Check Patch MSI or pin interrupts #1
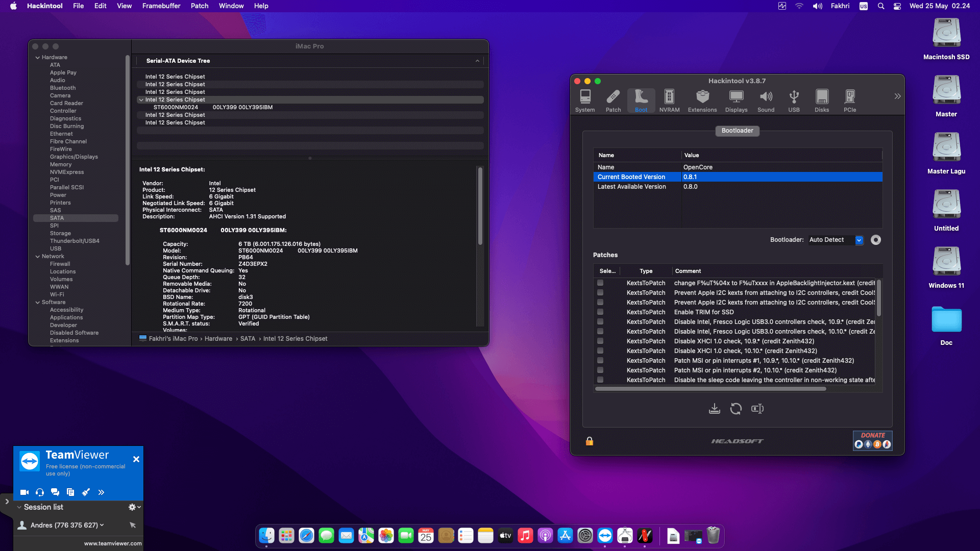 [x=600, y=360]
